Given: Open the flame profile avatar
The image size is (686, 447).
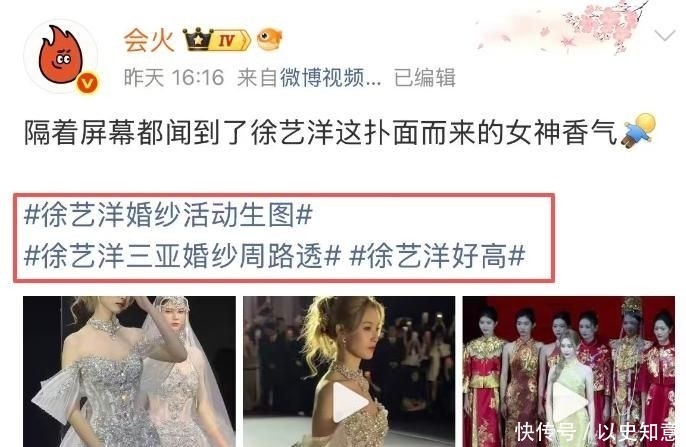Looking at the screenshot, I should pos(61,56).
